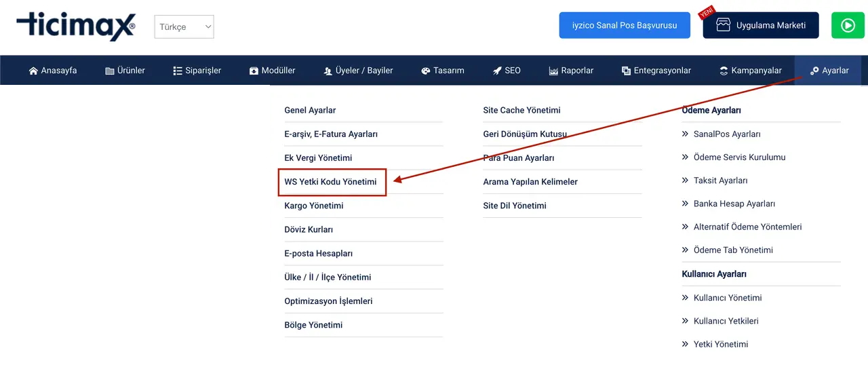Click the Tasarım palette icon

click(426, 71)
